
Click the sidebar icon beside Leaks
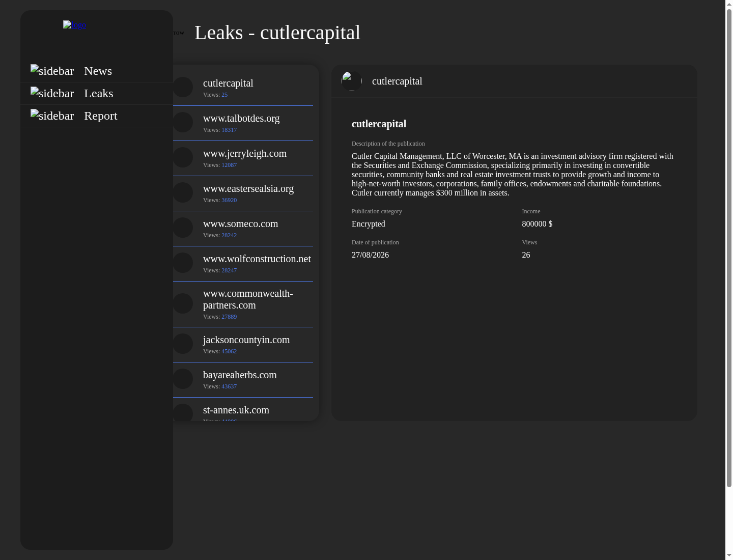click(x=52, y=93)
